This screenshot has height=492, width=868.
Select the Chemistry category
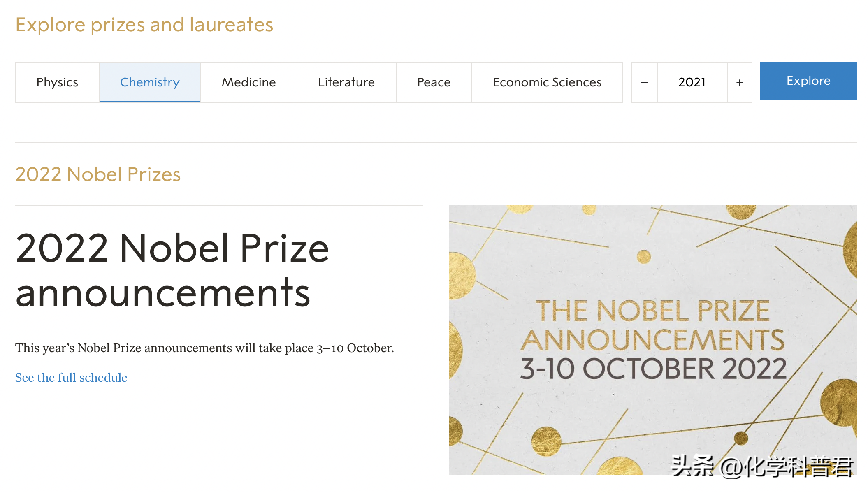150,82
